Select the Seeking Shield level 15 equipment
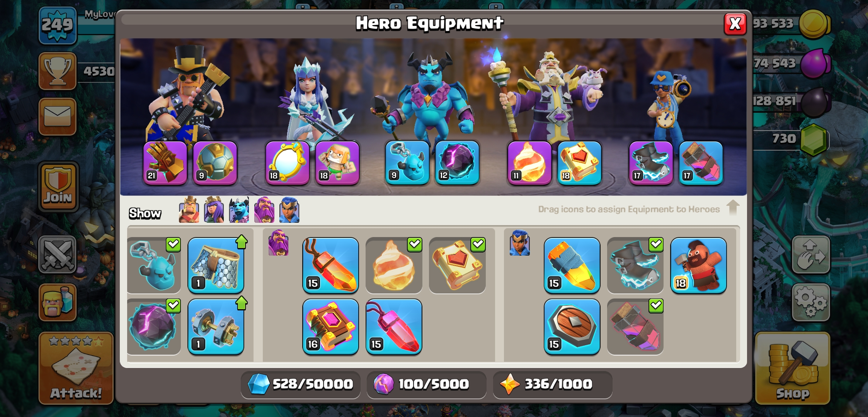This screenshot has height=417, width=868. tap(572, 327)
